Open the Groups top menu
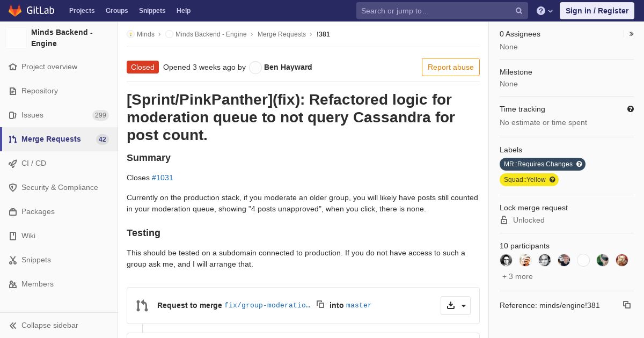The height and width of the screenshot is (338, 644). 117,11
